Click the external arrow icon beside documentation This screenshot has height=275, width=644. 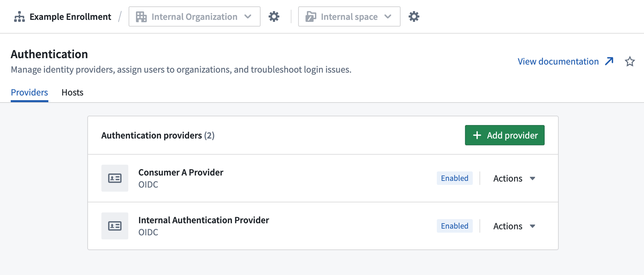[x=609, y=61]
